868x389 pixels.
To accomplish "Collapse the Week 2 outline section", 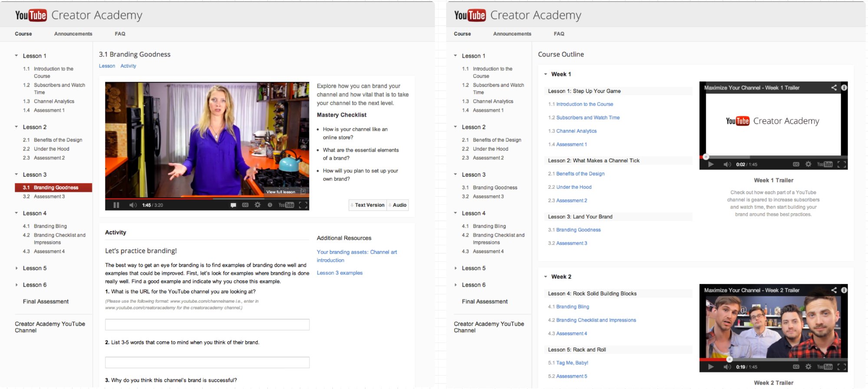I will click(x=546, y=277).
